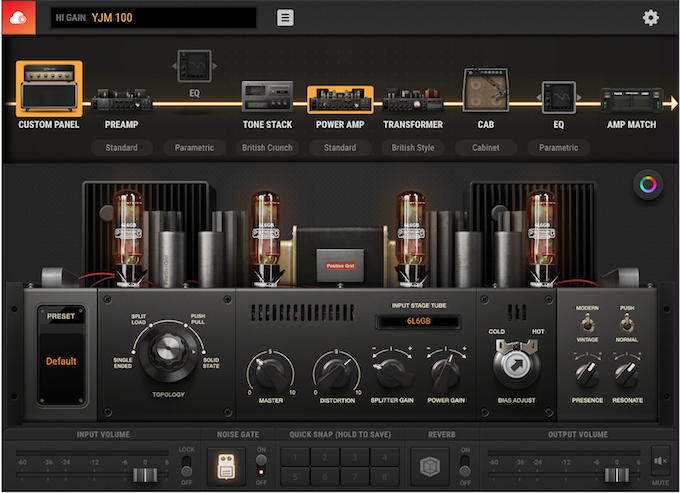The width and height of the screenshot is (680, 493).
Task: Click the Input Volume slider handle
Action: coord(145,475)
